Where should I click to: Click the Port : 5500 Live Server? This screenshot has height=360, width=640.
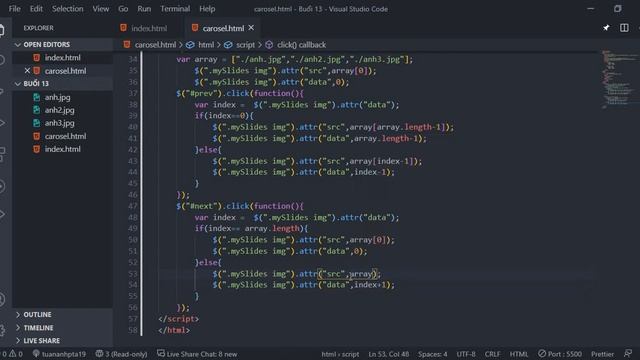(x=560, y=354)
